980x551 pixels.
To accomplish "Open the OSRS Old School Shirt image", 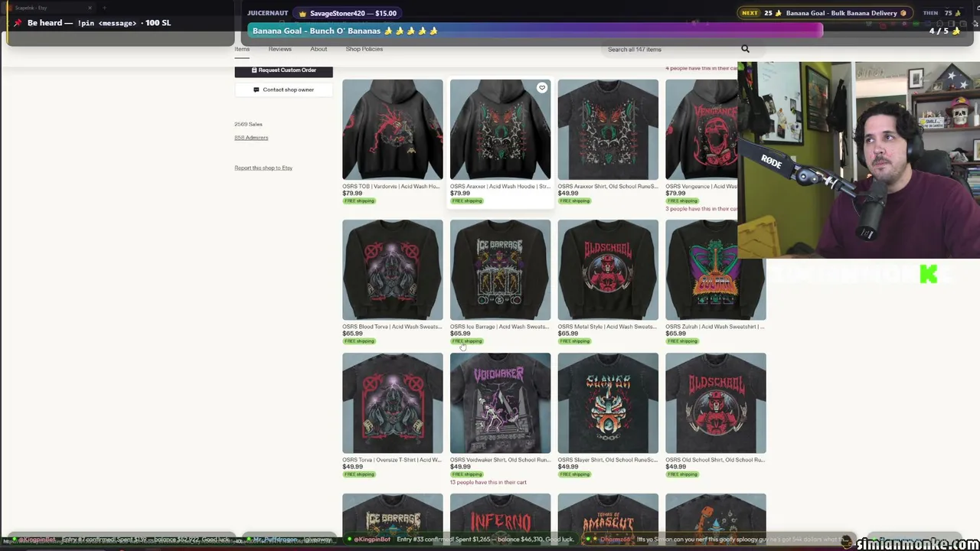I will click(x=716, y=403).
